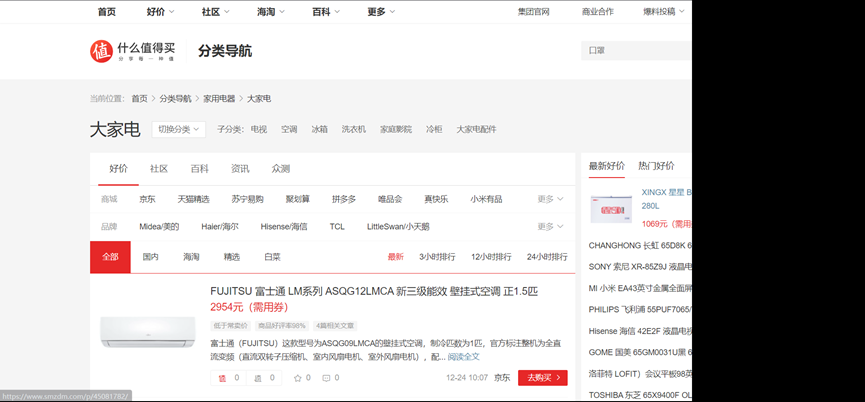The height and width of the screenshot is (402, 865).
Task: Click 家用电器 in the breadcrumb
Action: pyautogui.click(x=219, y=99)
